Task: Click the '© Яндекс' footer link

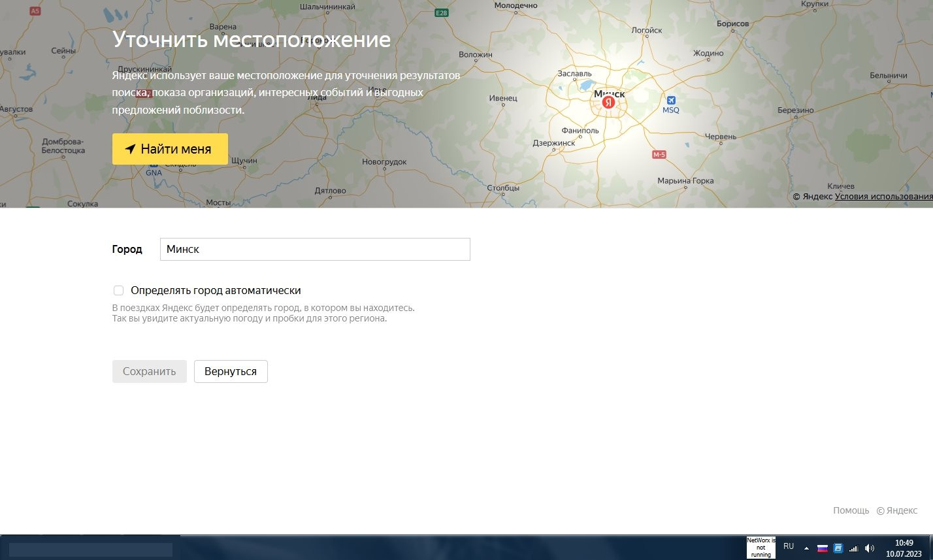Action: [x=896, y=510]
